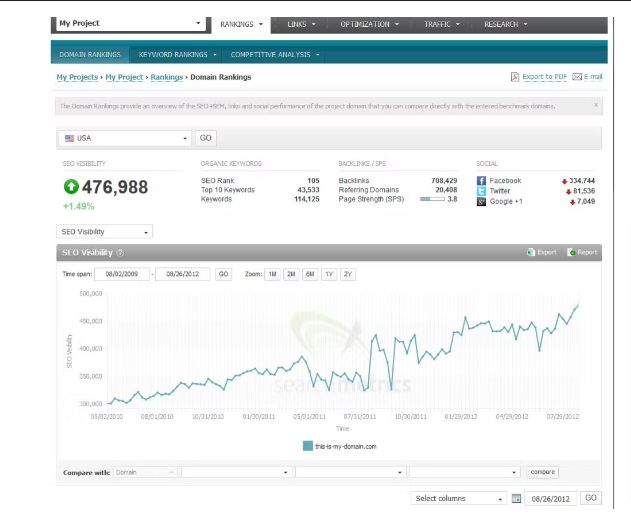Image resolution: width=631 pixels, height=520 pixels.
Task: Click the compare button
Action: coord(542,472)
